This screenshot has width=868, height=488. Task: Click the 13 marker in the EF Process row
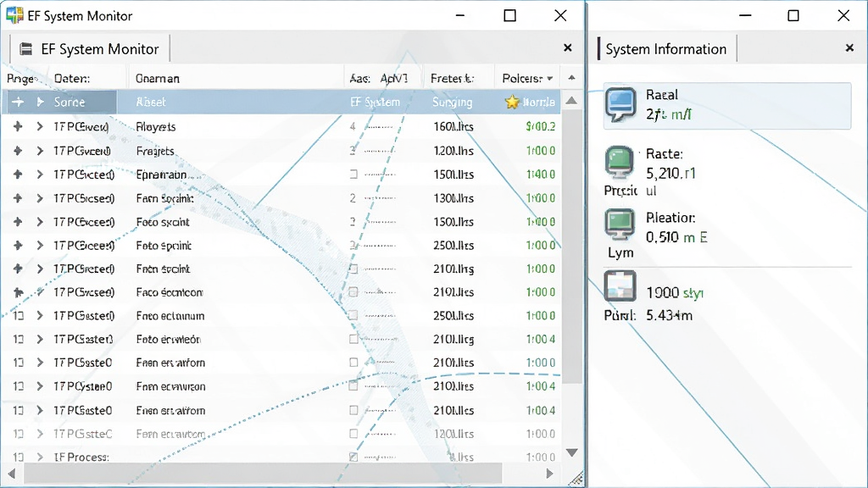click(x=19, y=457)
